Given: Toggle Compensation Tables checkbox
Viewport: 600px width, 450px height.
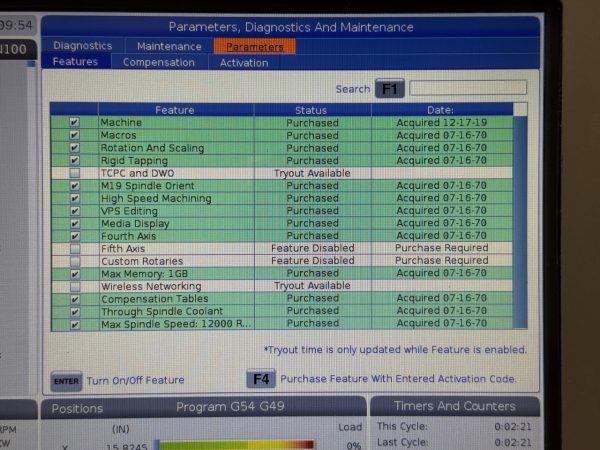Looking at the screenshot, I should pos(75,299).
